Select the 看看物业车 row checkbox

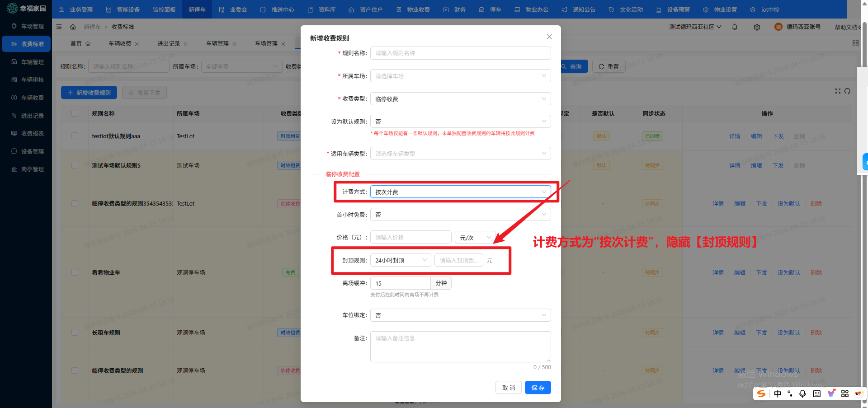tap(75, 272)
